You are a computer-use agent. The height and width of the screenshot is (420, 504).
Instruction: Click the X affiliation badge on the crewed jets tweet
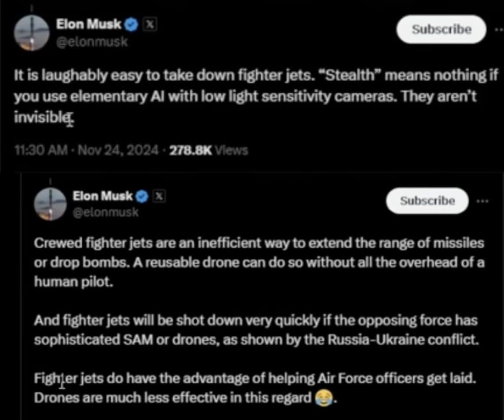pyautogui.click(x=159, y=197)
